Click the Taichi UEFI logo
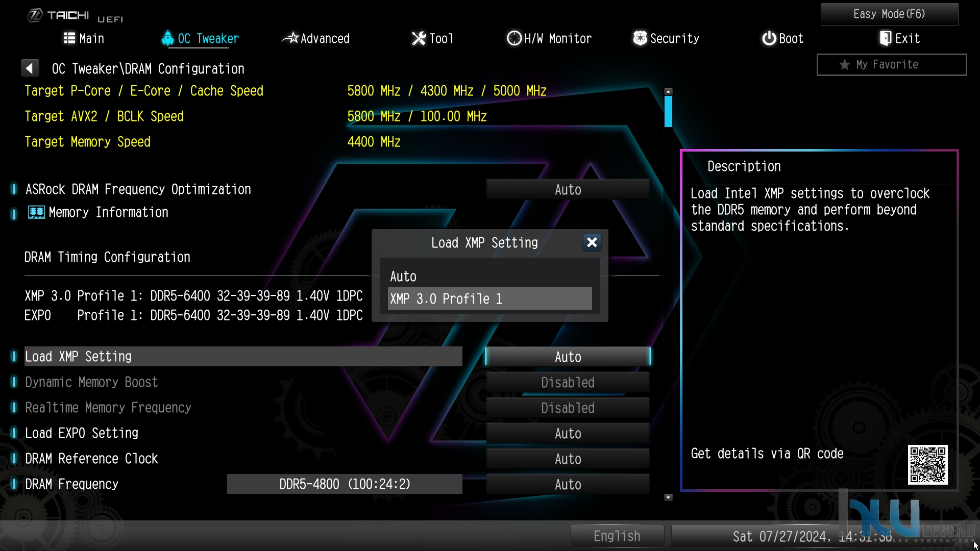The image size is (980, 551). [x=75, y=16]
